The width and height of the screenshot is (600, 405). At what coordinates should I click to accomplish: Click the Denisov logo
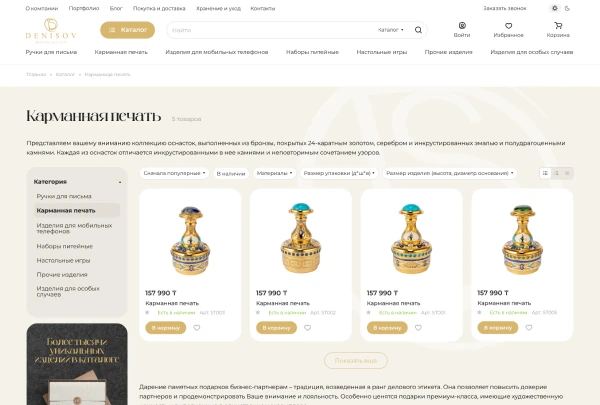(51, 30)
